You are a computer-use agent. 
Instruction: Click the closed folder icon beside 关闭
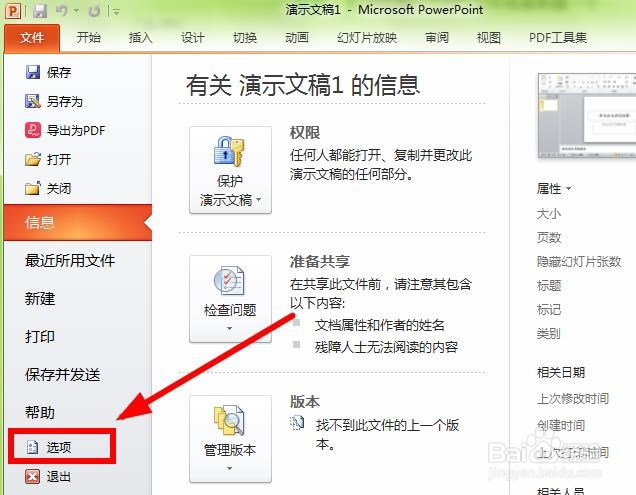pos(33,188)
